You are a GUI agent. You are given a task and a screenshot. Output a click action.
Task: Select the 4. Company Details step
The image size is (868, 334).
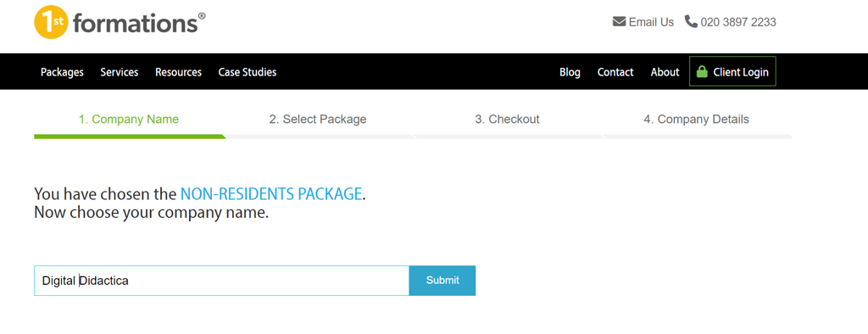click(697, 119)
